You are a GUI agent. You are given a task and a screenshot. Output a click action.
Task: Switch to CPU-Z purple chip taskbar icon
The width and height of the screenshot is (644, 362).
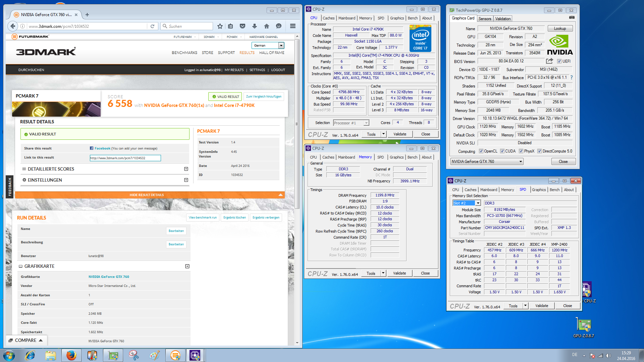point(195,355)
